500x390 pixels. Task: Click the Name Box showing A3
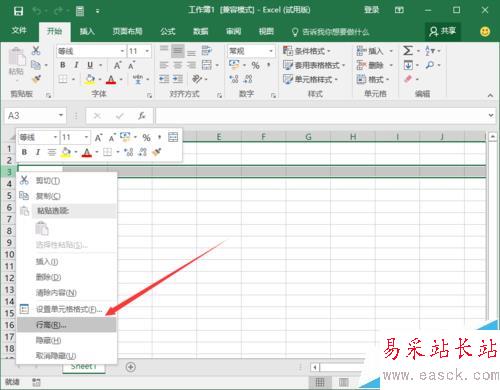coord(35,116)
